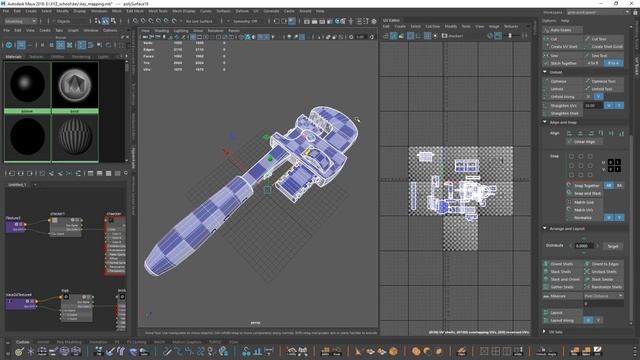The width and height of the screenshot is (640, 360).
Task: Click Orient to Edges
Action: [x=604, y=264]
